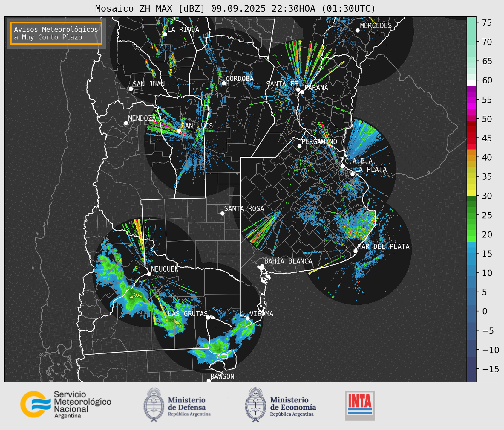Screen dimensions: 504x430
Task: Click the La Rioja city label
Action: click(183, 29)
